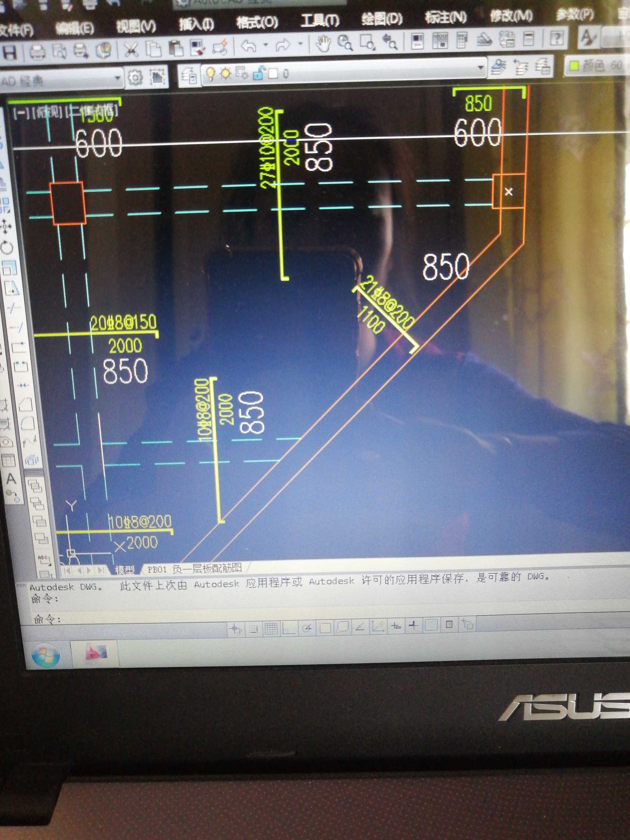Toggle Grid Display in status bar

[x=271, y=629]
